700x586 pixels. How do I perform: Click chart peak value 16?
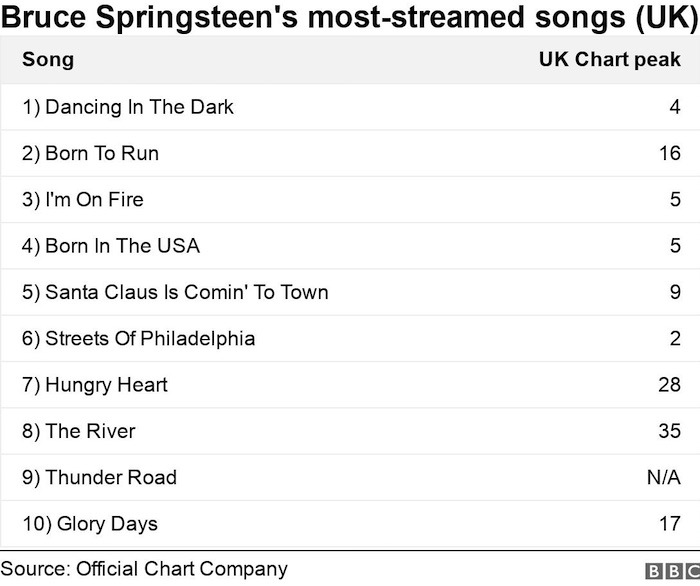[670, 154]
